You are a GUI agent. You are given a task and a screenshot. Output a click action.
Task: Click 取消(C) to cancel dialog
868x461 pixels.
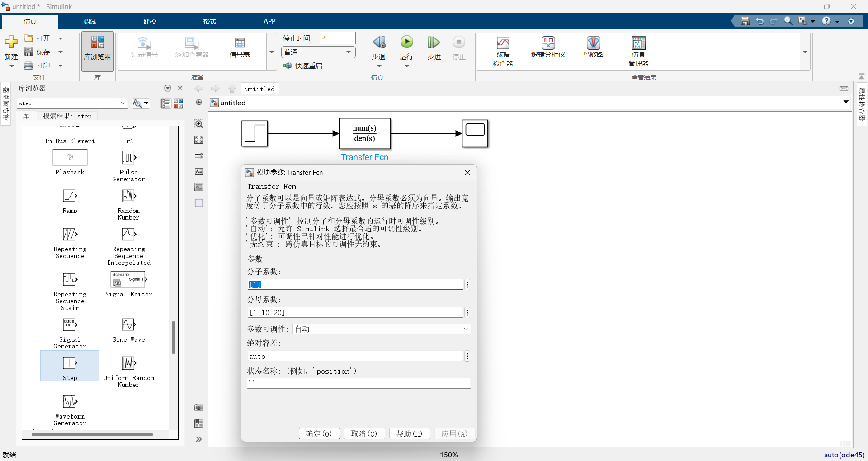click(364, 433)
